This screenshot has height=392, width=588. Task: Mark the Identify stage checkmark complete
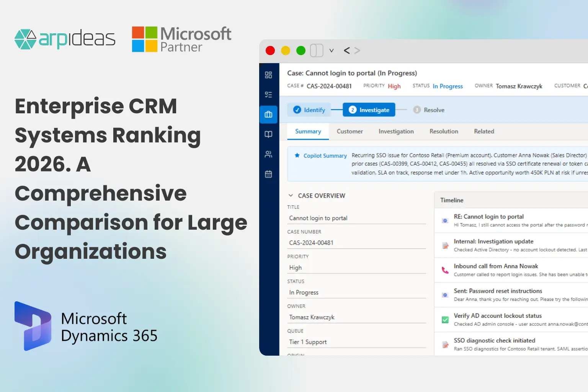297,109
